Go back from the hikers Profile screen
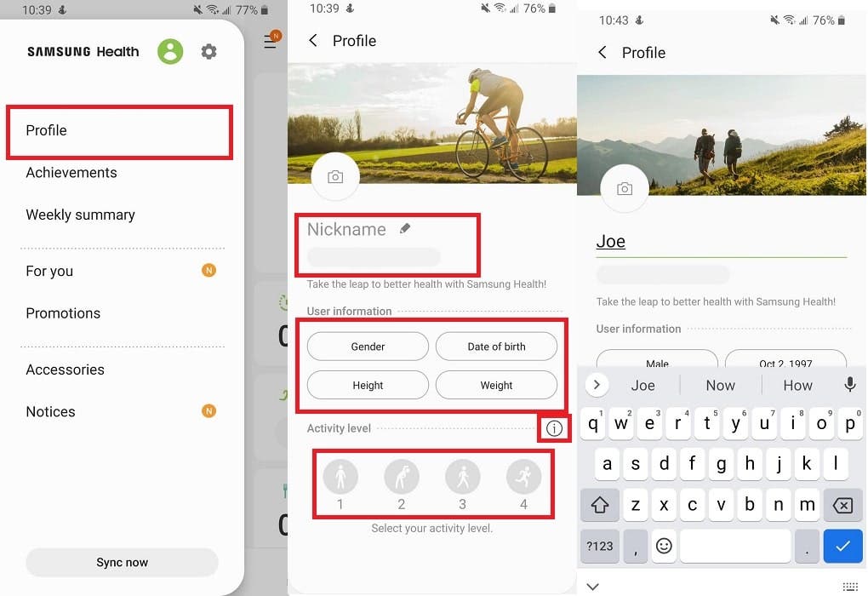Viewport: 868px width, 596px height. (x=602, y=53)
